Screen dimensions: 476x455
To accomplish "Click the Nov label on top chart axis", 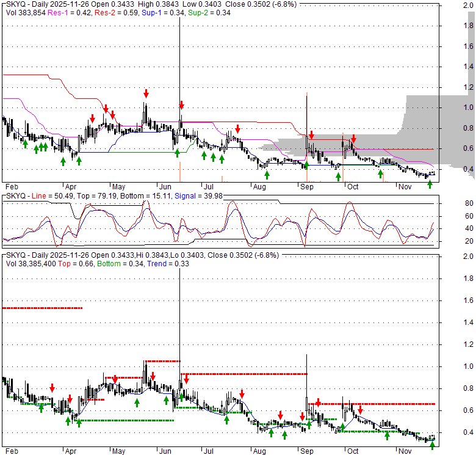I will (x=405, y=186).
